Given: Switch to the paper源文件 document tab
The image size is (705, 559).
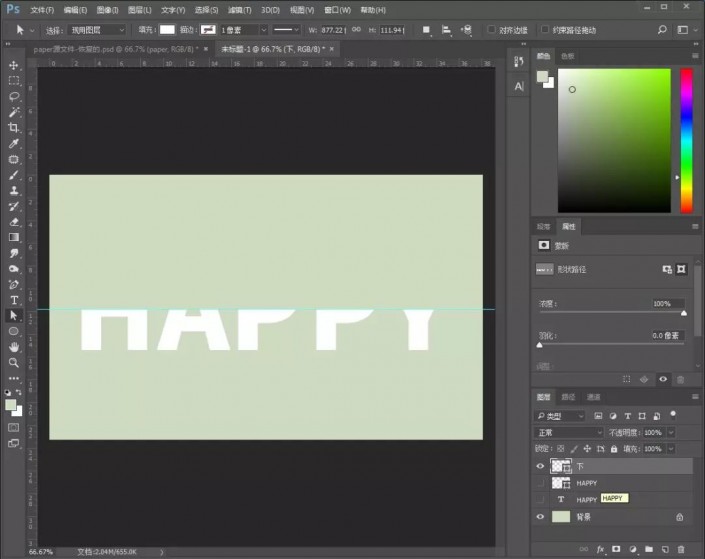Looking at the screenshot, I should click(115, 49).
